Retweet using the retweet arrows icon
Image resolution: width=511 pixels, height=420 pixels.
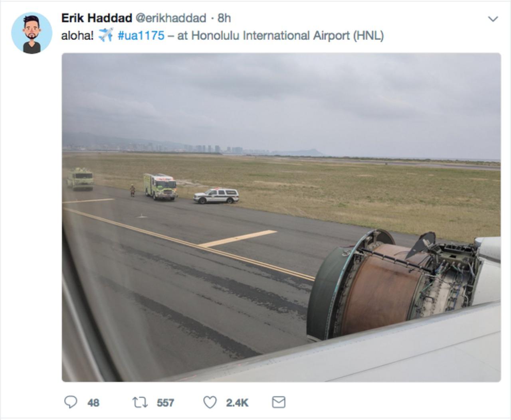(140, 402)
